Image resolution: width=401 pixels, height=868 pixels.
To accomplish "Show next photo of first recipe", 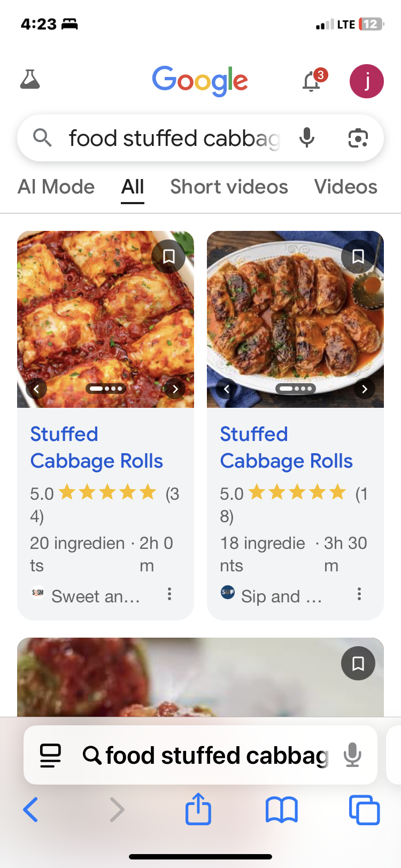I will (x=175, y=389).
